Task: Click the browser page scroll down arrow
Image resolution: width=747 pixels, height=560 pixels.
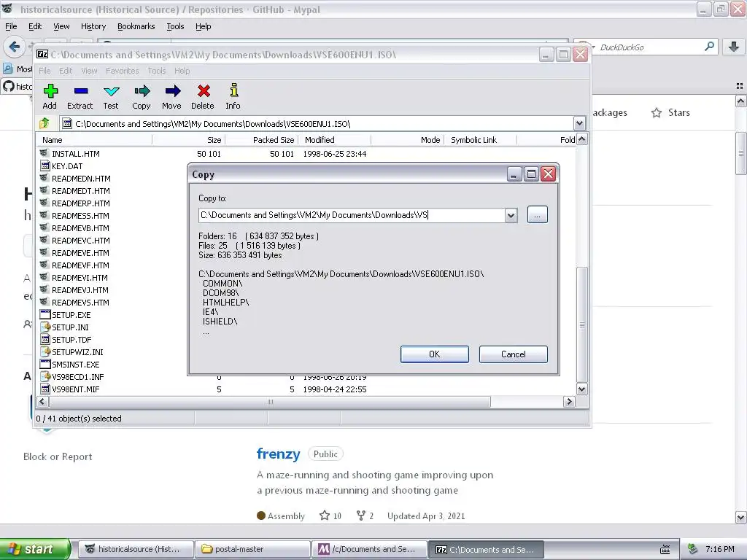Action: 740,517
